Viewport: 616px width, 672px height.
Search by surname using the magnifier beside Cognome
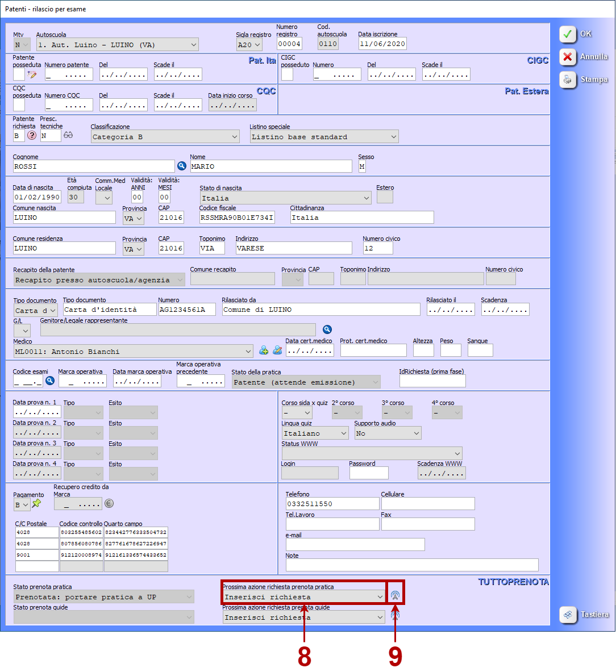tap(182, 166)
